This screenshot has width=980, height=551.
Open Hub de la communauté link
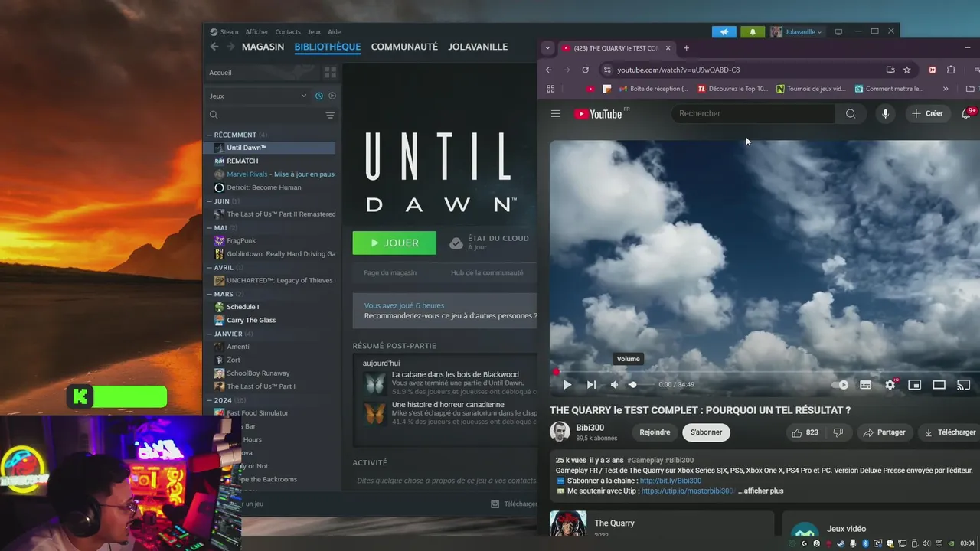coord(487,272)
